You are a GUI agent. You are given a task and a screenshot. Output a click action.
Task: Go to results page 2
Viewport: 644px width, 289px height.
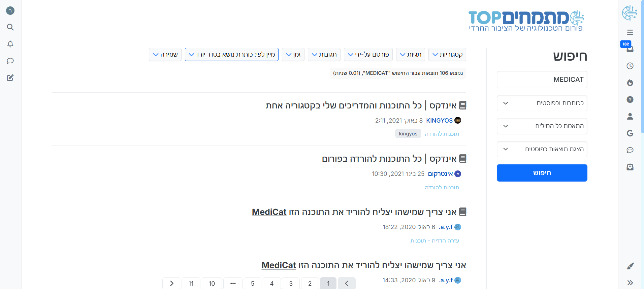point(310,283)
